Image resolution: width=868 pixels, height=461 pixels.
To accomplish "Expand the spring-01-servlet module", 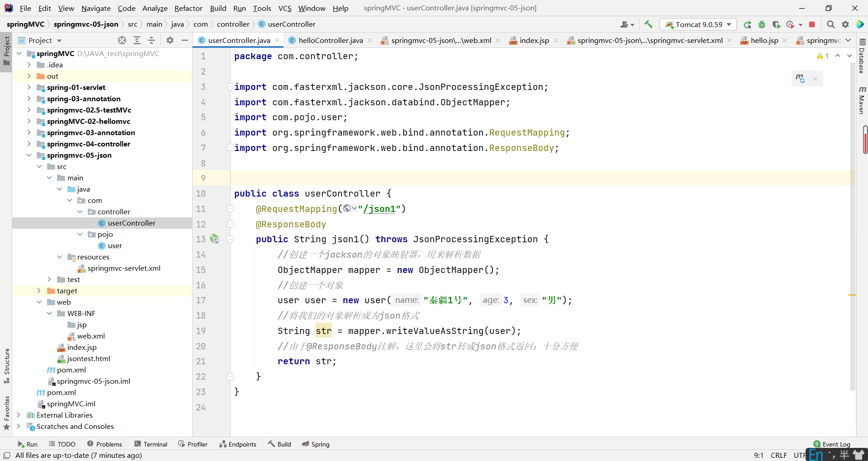I will click(x=29, y=87).
